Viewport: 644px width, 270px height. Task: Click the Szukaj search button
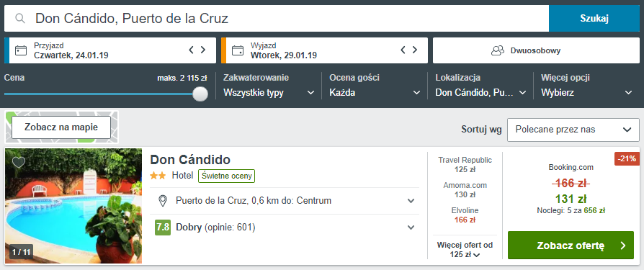click(594, 19)
